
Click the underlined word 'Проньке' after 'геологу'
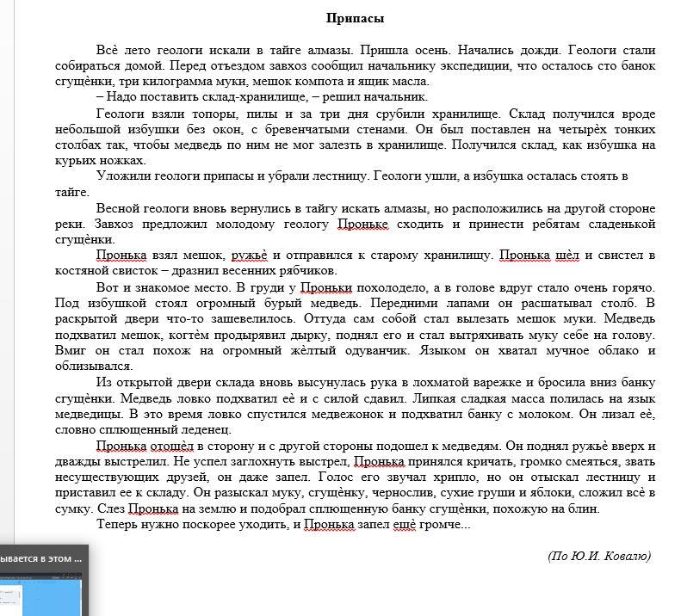point(363,225)
